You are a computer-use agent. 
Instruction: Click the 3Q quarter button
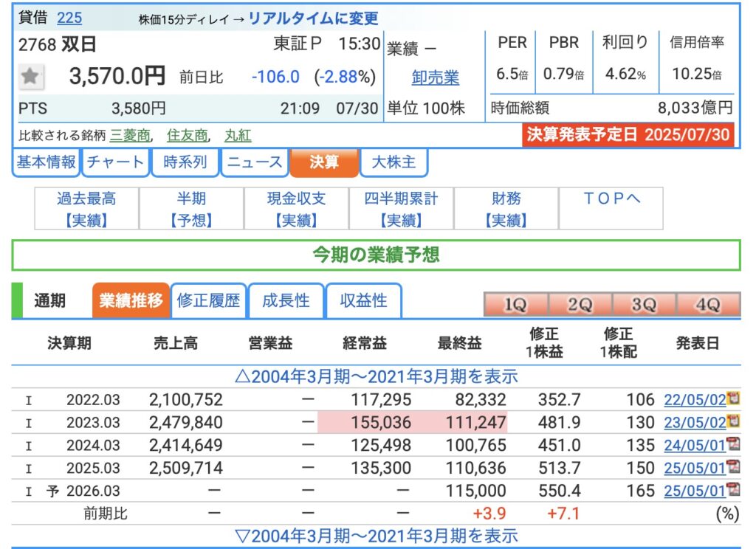pyautogui.click(x=644, y=304)
